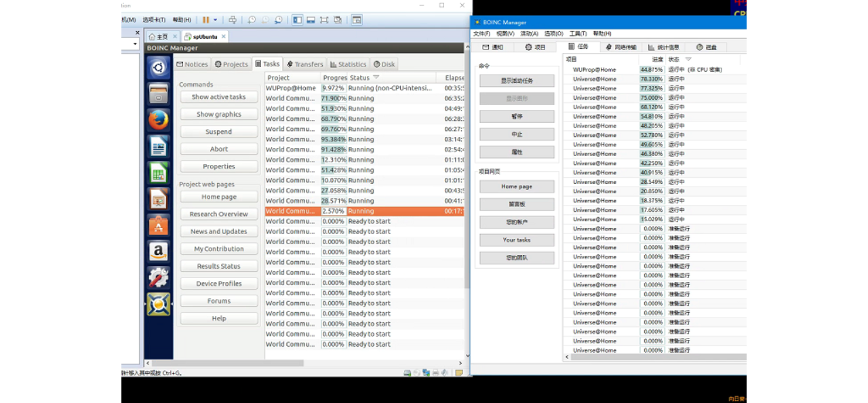
Task: Take a VMware snapshot
Action: coord(252,20)
